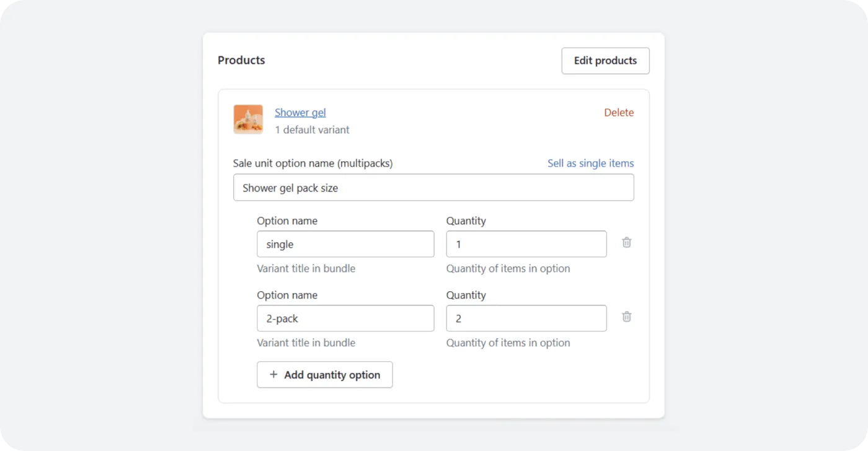Click Quantity label above the 2 field

(x=466, y=296)
